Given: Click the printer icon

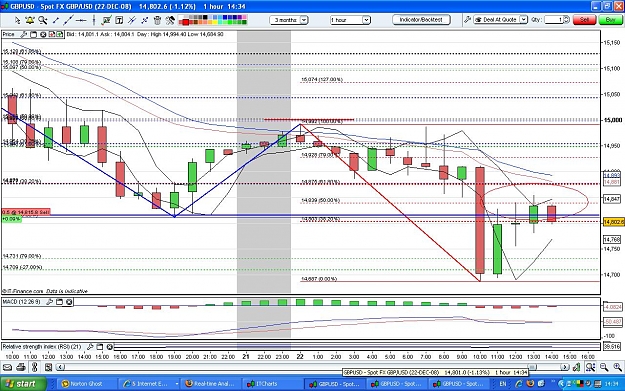Looking at the screenshot, I should [x=22, y=367].
